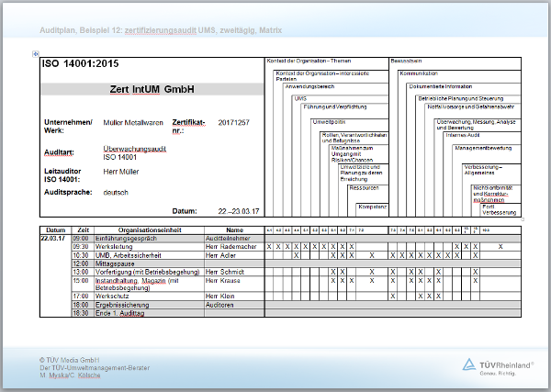Image resolution: width=551 pixels, height=392 pixels.
Task: Click the Datum column header
Action: point(55,230)
